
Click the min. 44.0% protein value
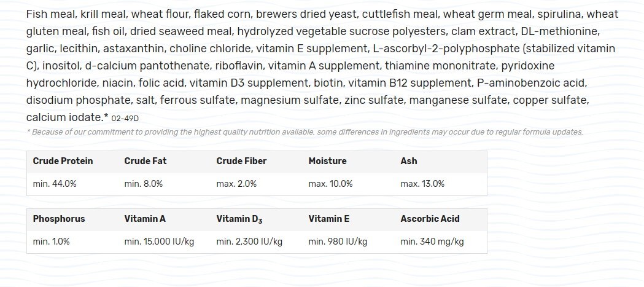pyautogui.click(x=55, y=184)
